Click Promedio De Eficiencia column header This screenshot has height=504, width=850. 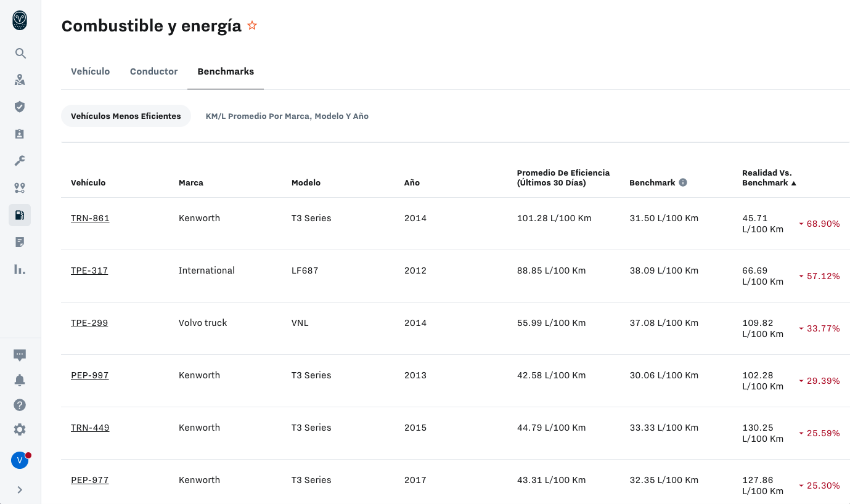pyautogui.click(x=563, y=178)
